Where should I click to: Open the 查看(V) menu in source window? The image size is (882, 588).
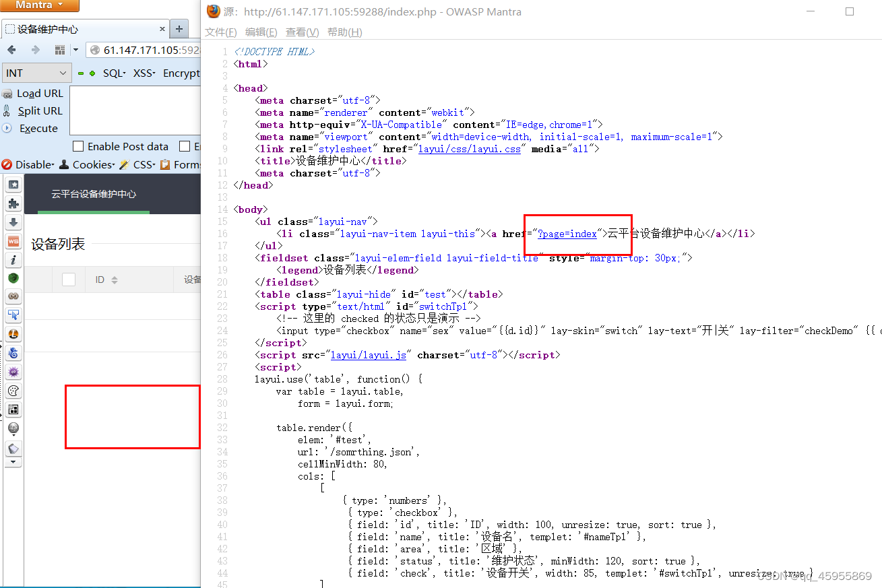[x=303, y=32]
